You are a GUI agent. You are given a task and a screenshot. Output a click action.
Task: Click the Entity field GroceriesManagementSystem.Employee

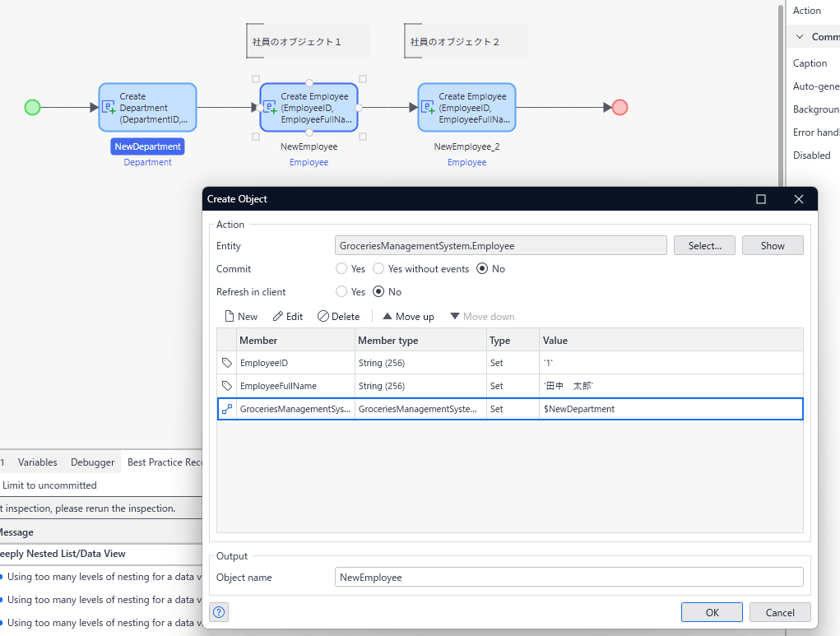[x=500, y=245]
